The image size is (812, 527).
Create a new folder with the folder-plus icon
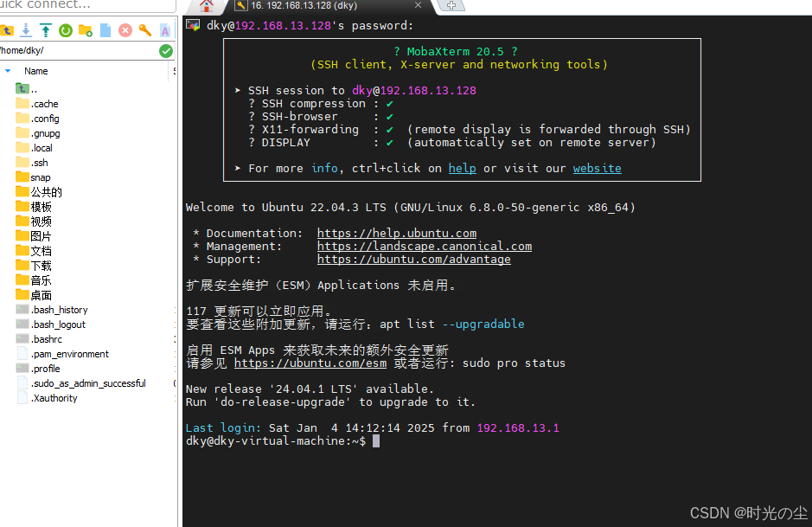click(85, 29)
